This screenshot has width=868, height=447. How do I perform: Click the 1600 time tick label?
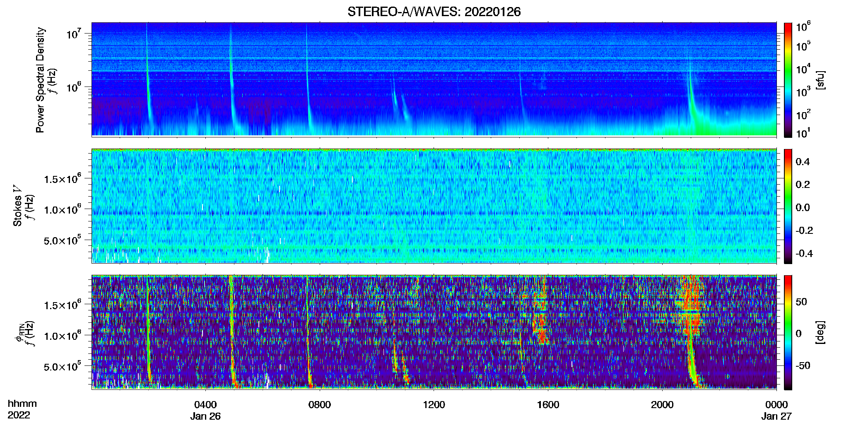548,405
